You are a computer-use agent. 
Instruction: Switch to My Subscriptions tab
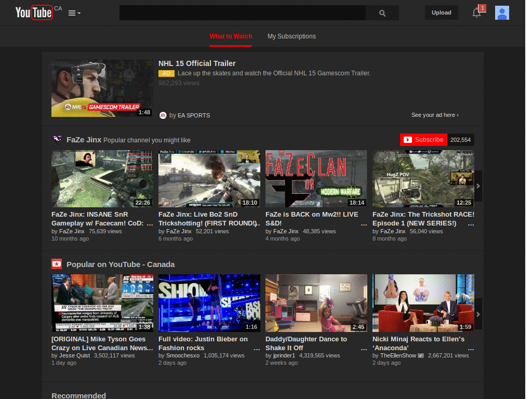pos(291,36)
